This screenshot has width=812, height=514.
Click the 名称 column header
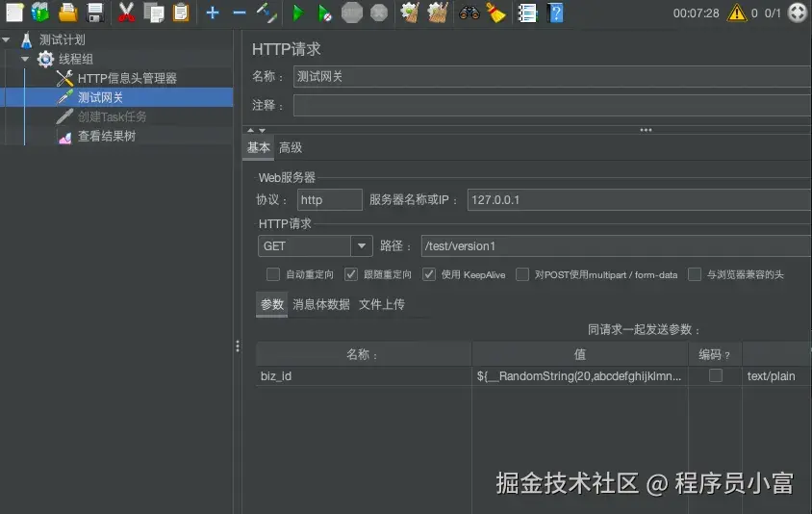click(364, 354)
